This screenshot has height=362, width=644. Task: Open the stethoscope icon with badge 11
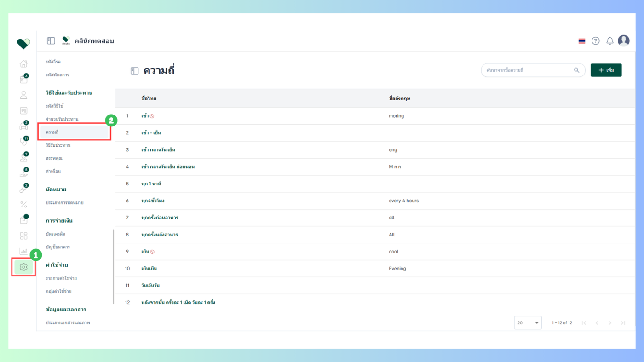click(23, 142)
